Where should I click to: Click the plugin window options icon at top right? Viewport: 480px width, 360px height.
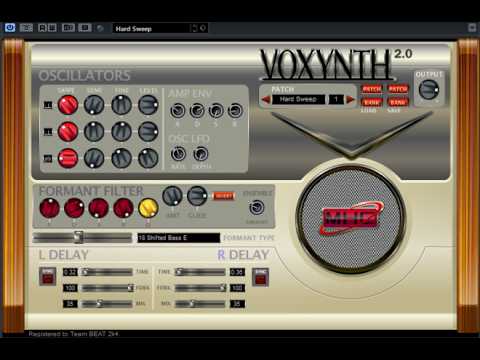[472, 27]
